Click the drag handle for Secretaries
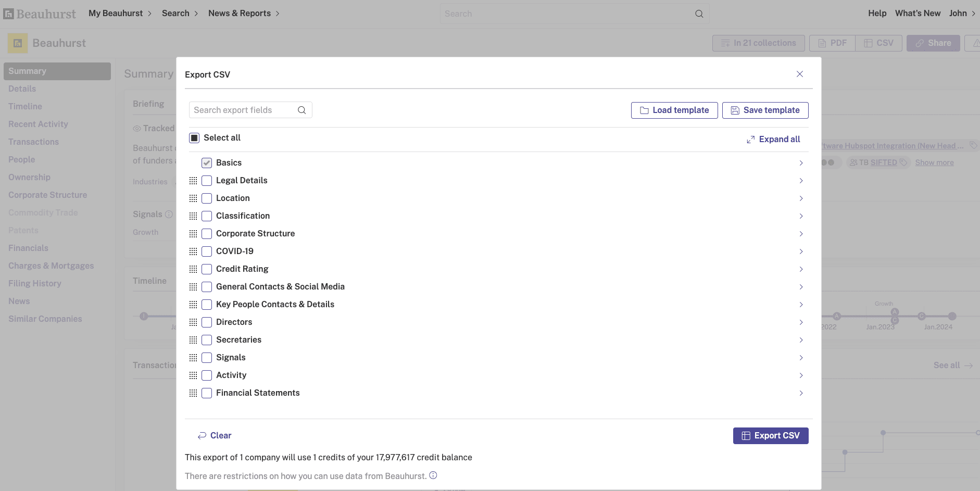Image resolution: width=980 pixels, height=491 pixels. click(x=193, y=340)
